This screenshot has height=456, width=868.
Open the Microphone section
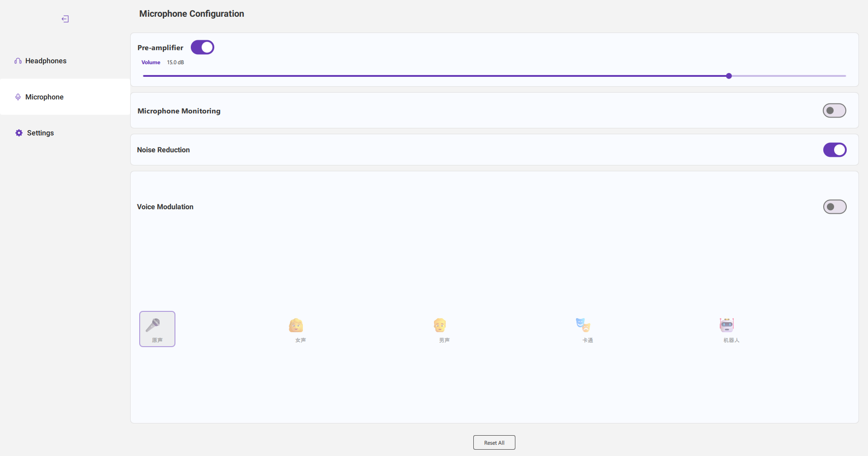click(65, 97)
